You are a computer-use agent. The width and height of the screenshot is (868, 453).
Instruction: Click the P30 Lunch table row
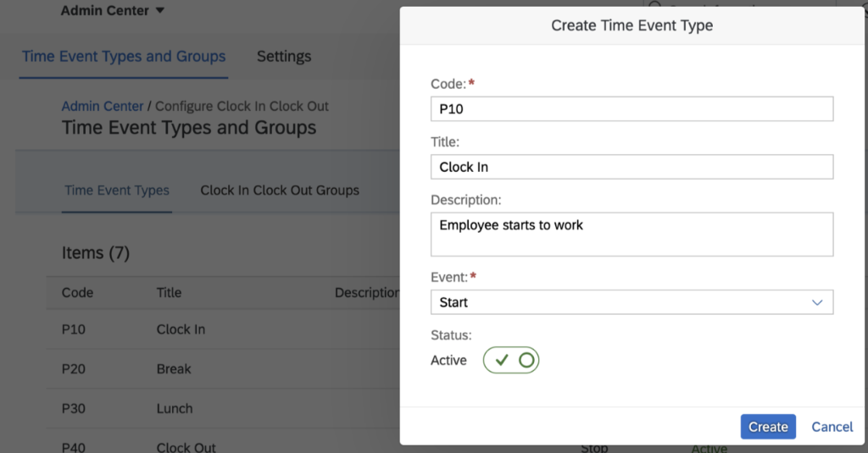click(223, 409)
